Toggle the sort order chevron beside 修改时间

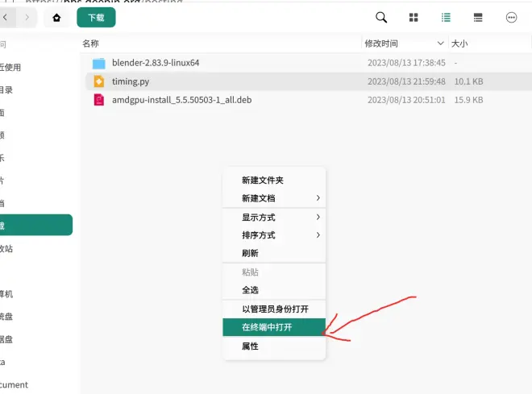point(440,44)
